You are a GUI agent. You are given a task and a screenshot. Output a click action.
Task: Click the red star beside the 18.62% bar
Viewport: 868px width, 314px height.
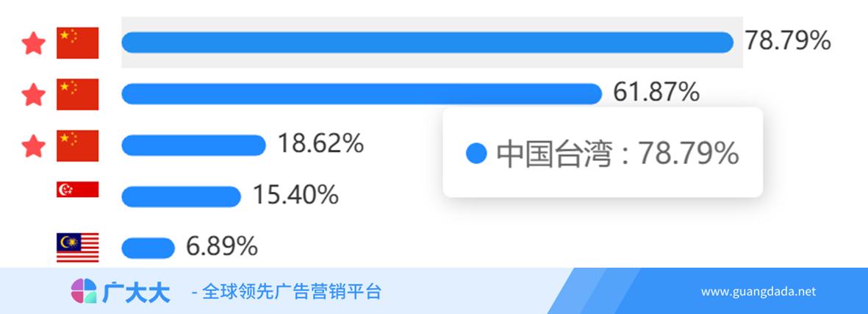(33, 146)
